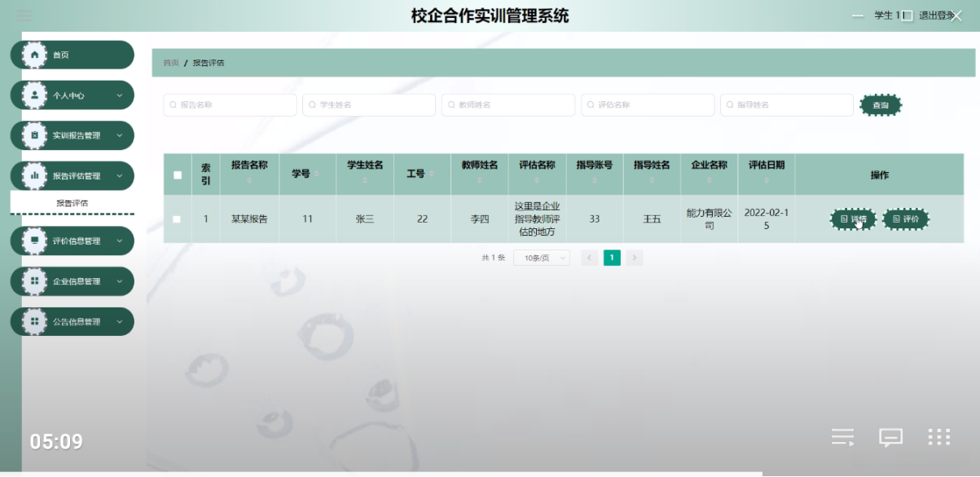Sort by the 企业名称 column arrows
The height and width of the screenshot is (477, 980).
coord(709,181)
